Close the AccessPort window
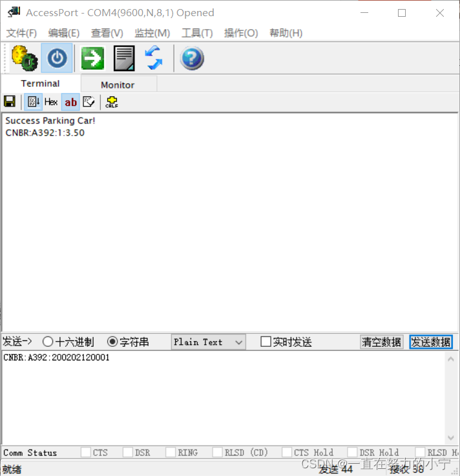 coord(440,13)
